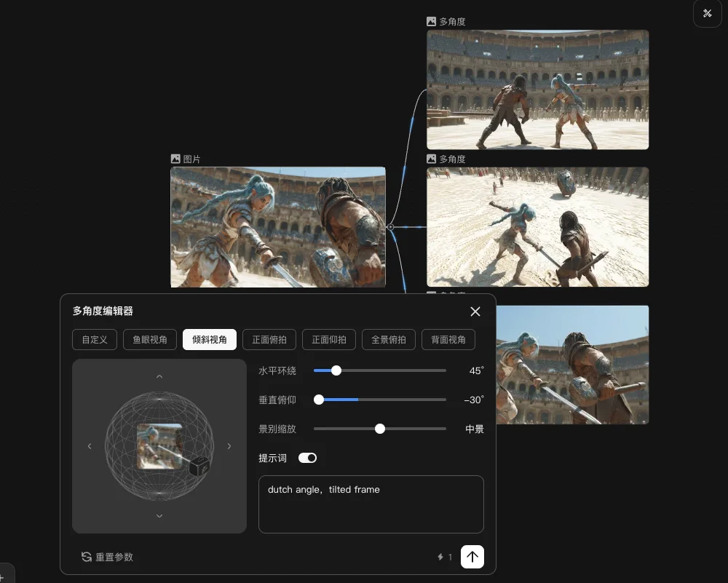Screen dimensions: 728x583
Task: Click the submit arrow button
Action: [x=472, y=557]
